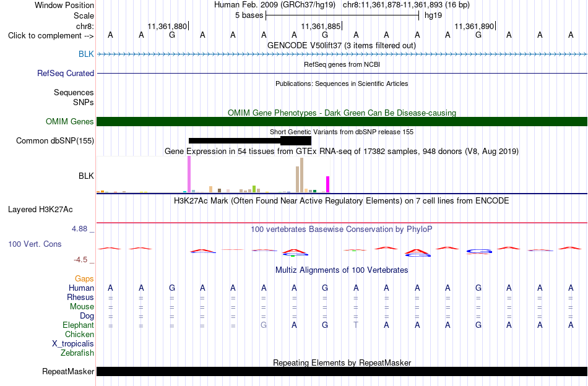
Task: Click 'Short Genetic Variants from dbSNP' title
Action: tap(342, 132)
